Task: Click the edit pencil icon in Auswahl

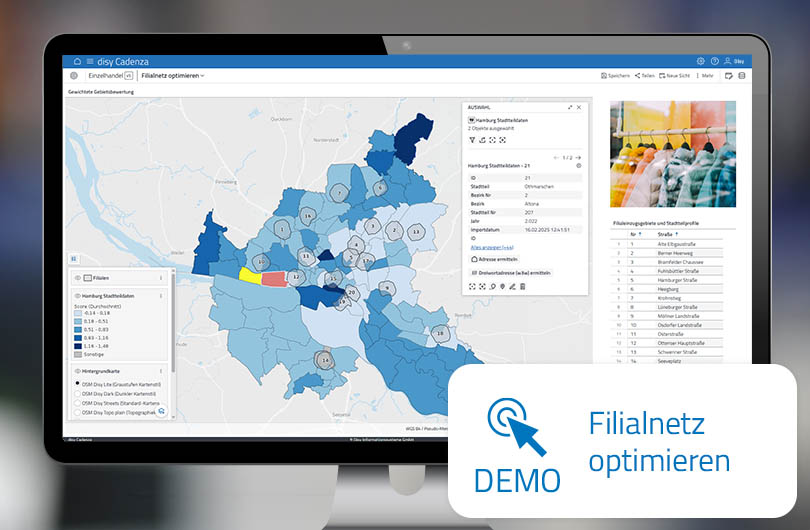Action: tap(512, 287)
